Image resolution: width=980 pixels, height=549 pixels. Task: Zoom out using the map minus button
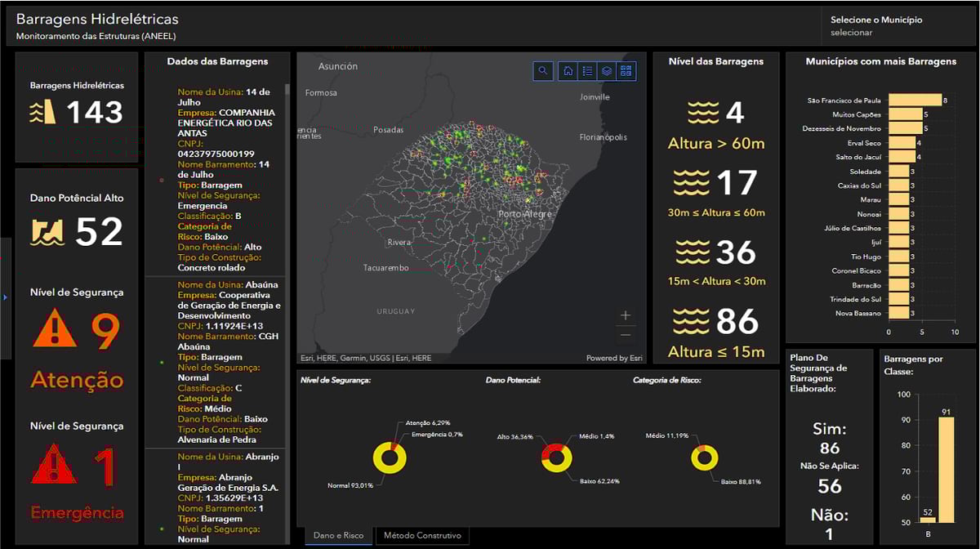626,334
